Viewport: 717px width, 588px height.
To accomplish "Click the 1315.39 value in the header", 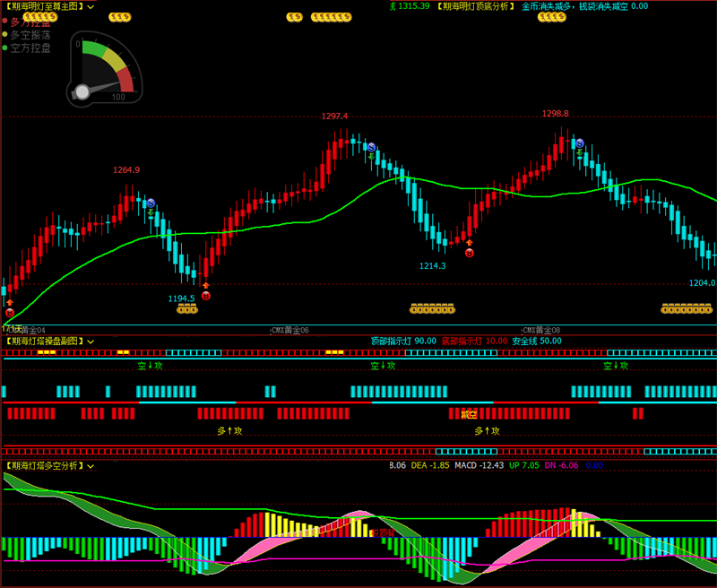I will pyautogui.click(x=414, y=6).
